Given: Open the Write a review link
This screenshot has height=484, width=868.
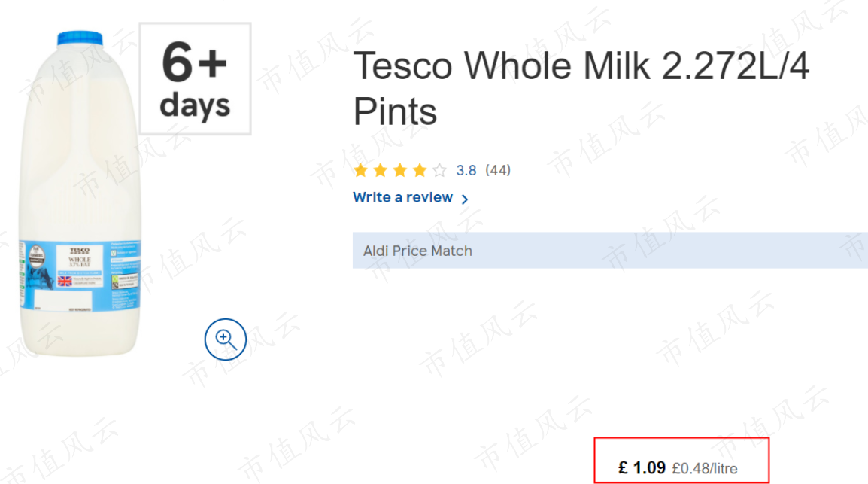Looking at the screenshot, I should tap(403, 198).
